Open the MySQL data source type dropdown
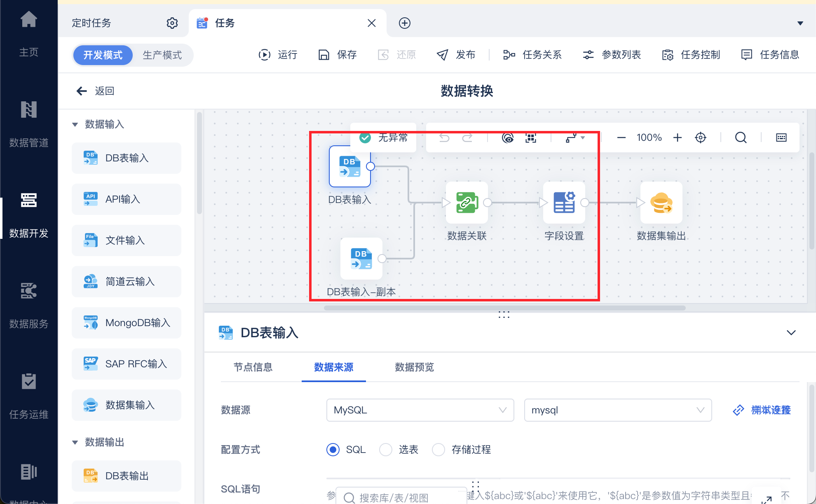 click(420, 410)
